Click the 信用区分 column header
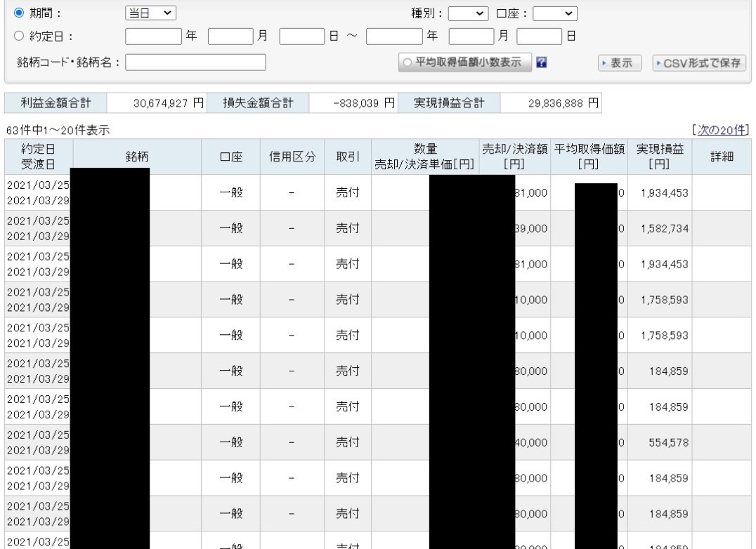756x549 pixels. pyautogui.click(x=292, y=157)
